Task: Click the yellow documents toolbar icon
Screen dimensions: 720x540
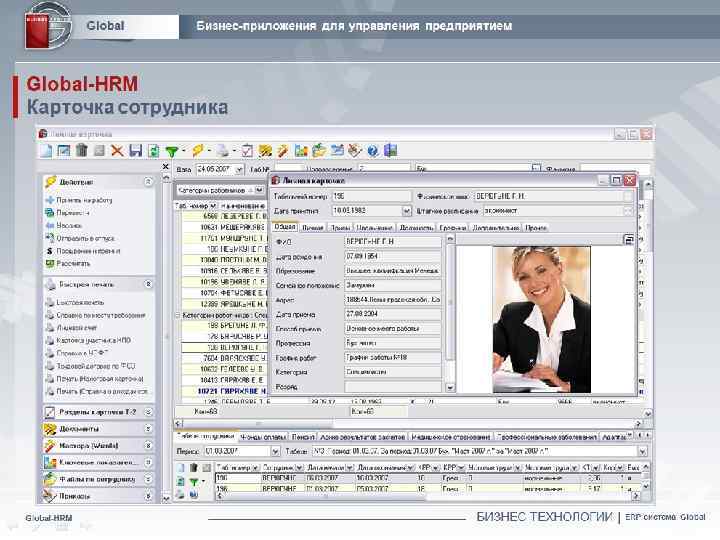Action: click(265, 151)
